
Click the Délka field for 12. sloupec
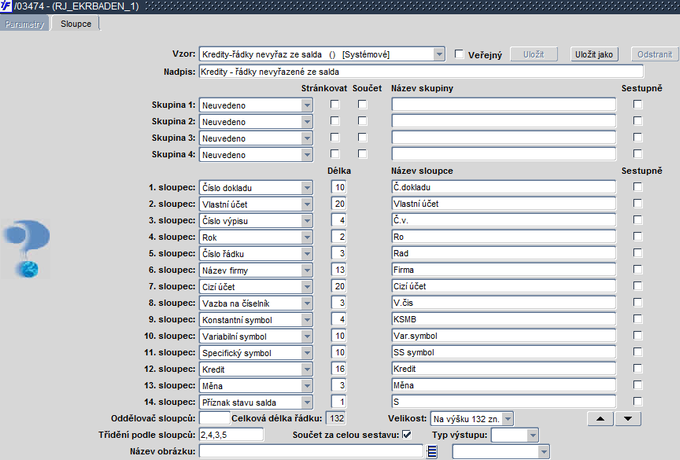click(x=338, y=369)
